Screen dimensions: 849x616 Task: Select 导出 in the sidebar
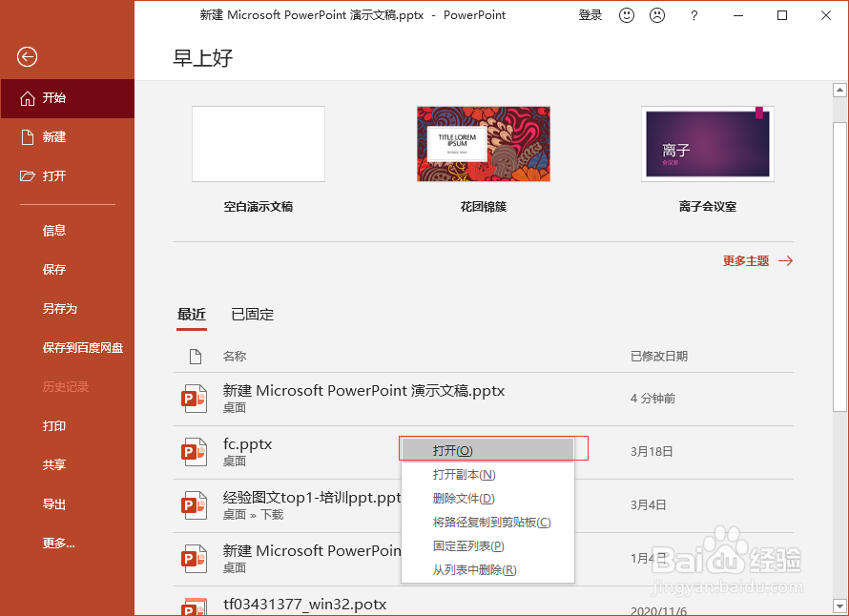[x=54, y=503]
